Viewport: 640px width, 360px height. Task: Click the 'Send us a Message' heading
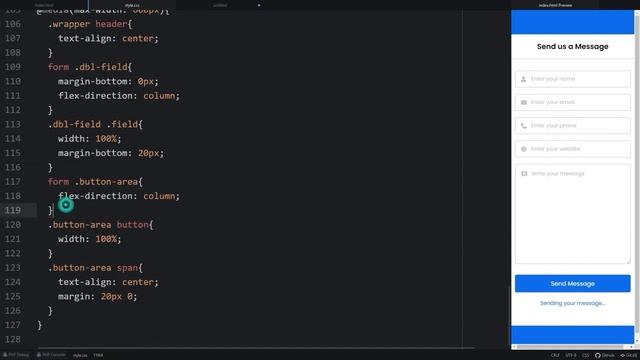point(572,47)
